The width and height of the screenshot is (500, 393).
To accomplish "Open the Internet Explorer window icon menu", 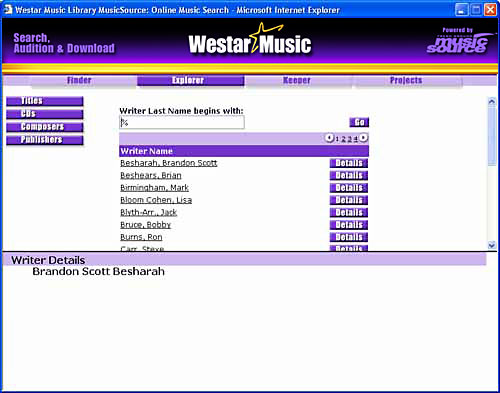I will pyautogui.click(x=7, y=10).
